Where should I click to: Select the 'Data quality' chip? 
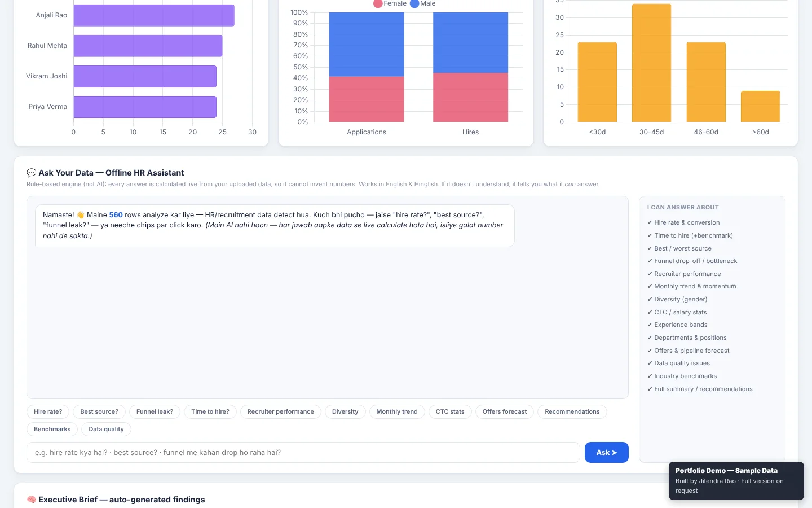(x=106, y=429)
